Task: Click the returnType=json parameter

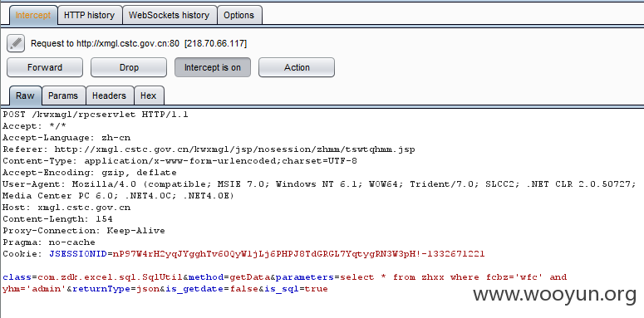Action: click(116, 289)
